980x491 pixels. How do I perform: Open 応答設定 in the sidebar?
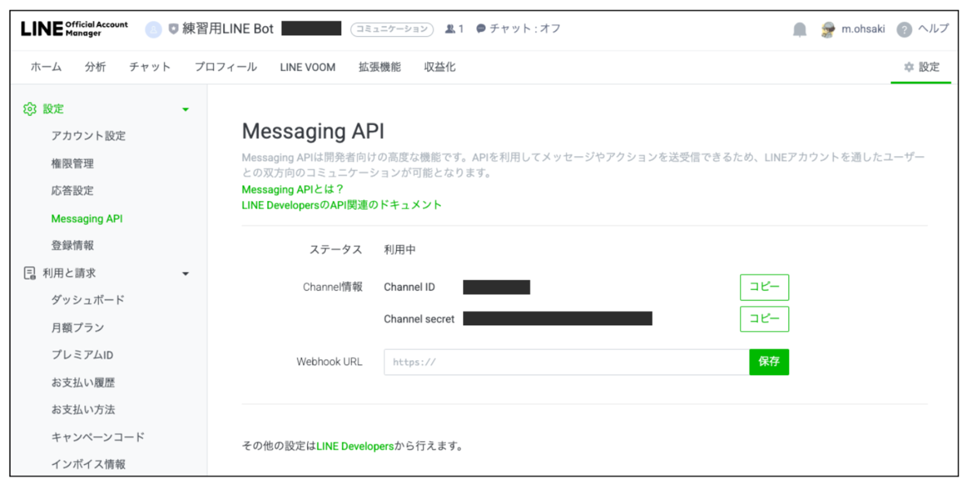[x=72, y=190]
